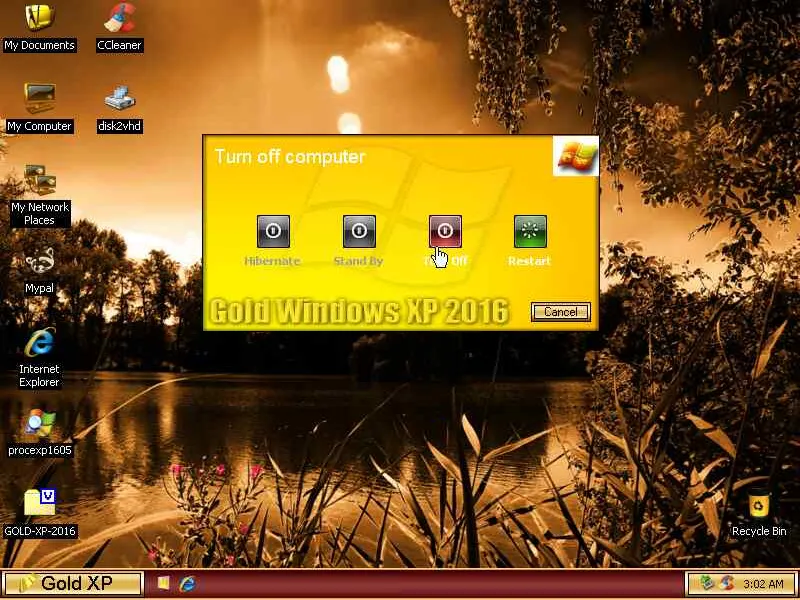Select Internet Explorer desktop icon
The image size is (800, 600).
click(39, 342)
